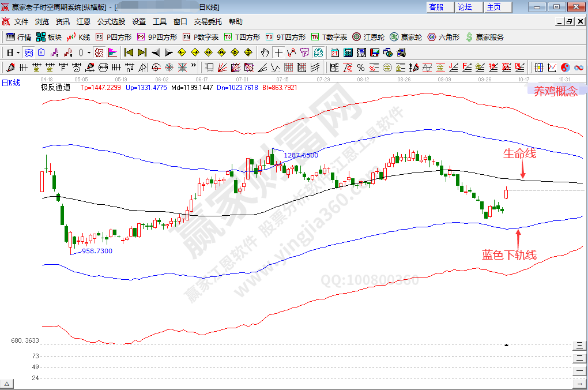This screenshot has width=588, height=390.
Task: Open the 行情 market quotes view
Action: (18, 37)
